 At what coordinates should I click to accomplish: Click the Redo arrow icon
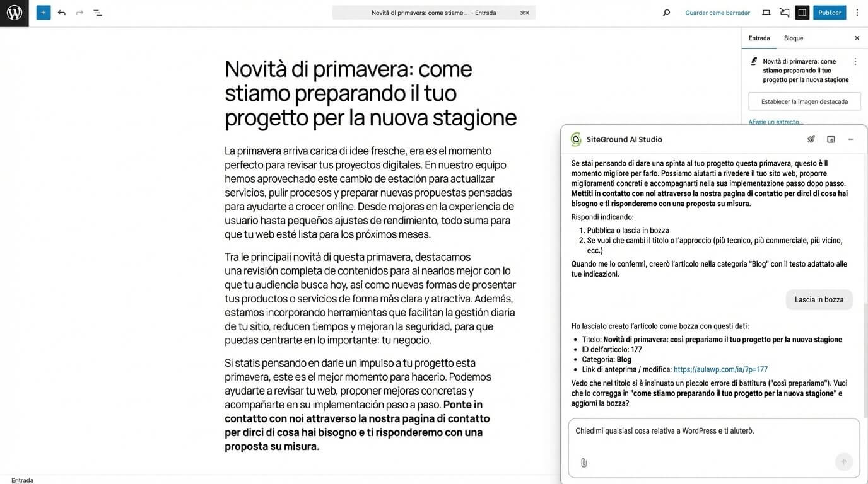point(79,13)
